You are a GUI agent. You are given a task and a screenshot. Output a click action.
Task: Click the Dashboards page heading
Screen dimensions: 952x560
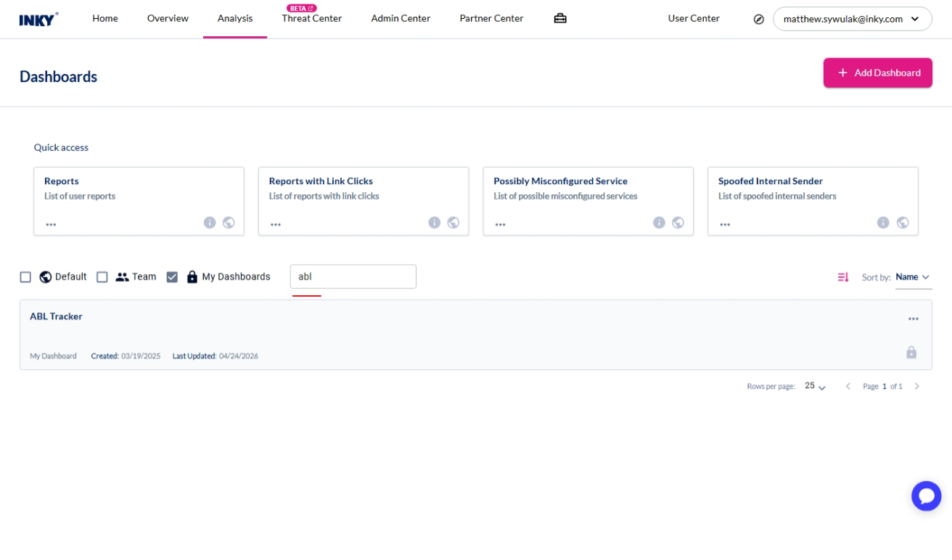tap(59, 77)
